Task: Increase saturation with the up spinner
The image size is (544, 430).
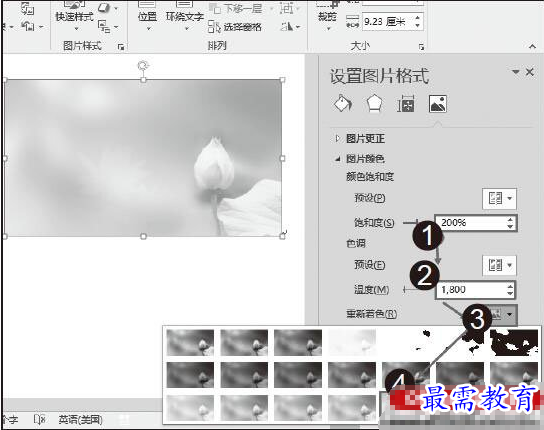Action: pos(510,219)
